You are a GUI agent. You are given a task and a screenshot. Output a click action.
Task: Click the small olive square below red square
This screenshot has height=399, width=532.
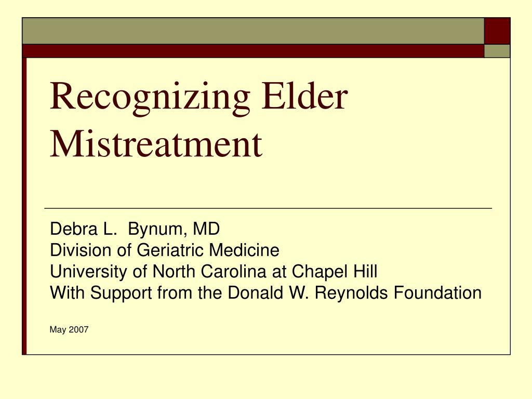[497, 51]
